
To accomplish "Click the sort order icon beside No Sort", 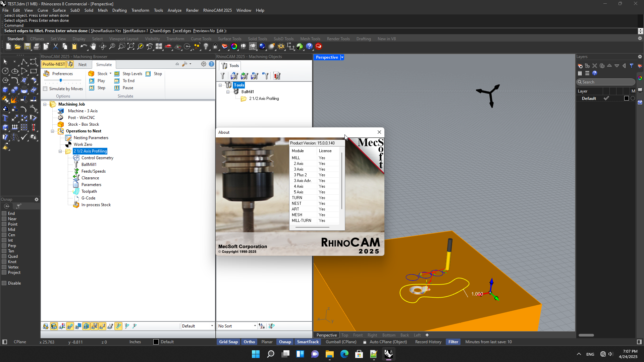I will [262, 326].
